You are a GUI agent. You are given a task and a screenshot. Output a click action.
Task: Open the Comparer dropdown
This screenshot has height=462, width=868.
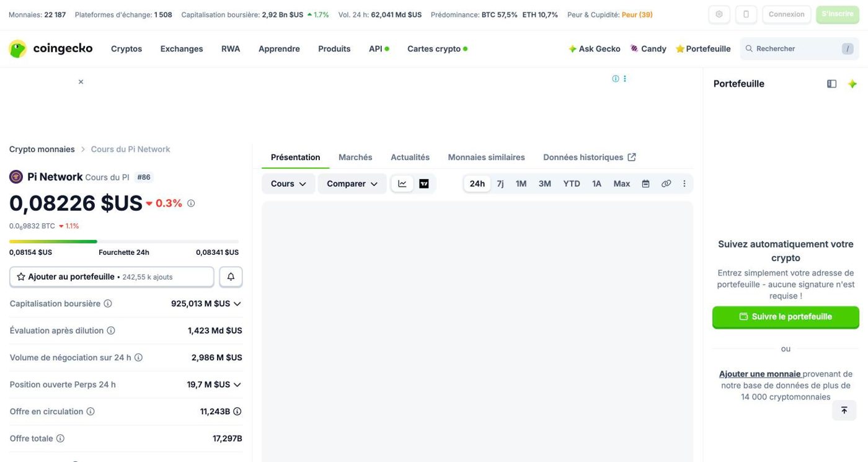point(352,184)
